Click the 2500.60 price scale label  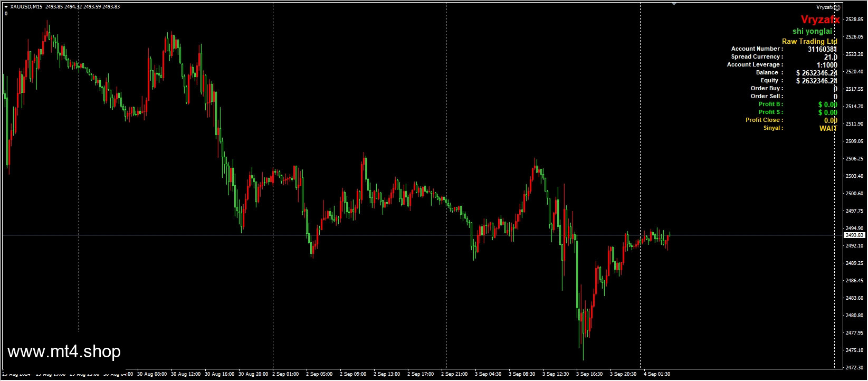pos(854,194)
